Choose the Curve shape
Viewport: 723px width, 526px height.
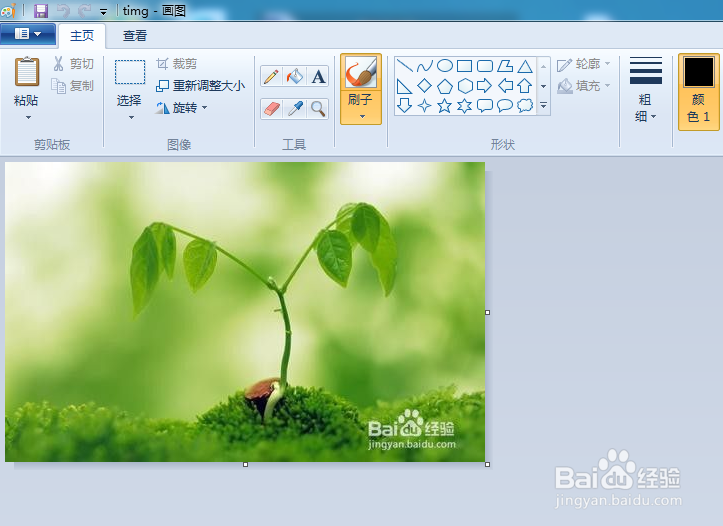(424, 66)
